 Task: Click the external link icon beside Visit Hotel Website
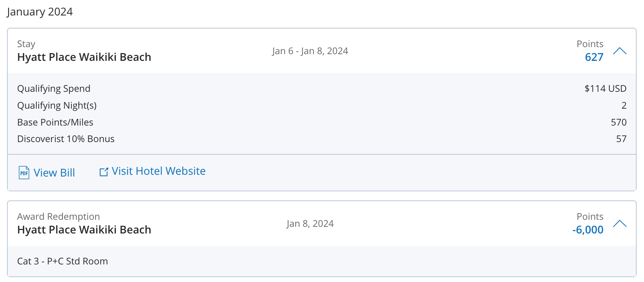pyautogui.click(x=104, y=172)
